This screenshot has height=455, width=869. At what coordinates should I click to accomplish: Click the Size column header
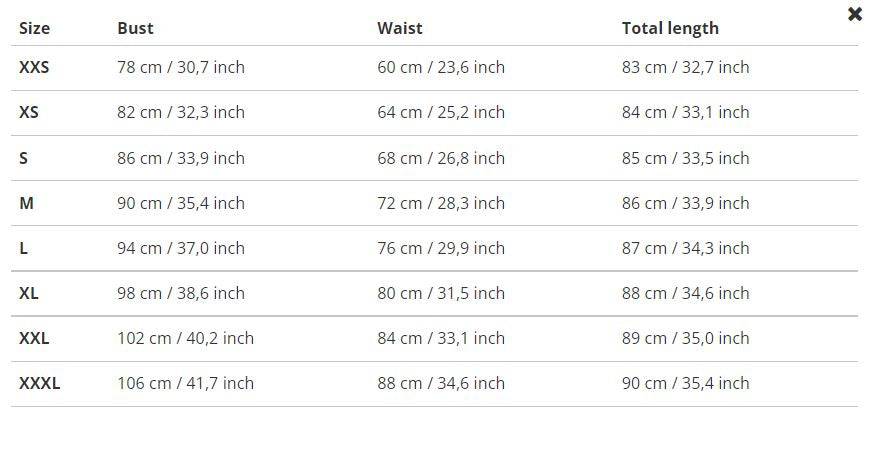click(x=34, y=28)
